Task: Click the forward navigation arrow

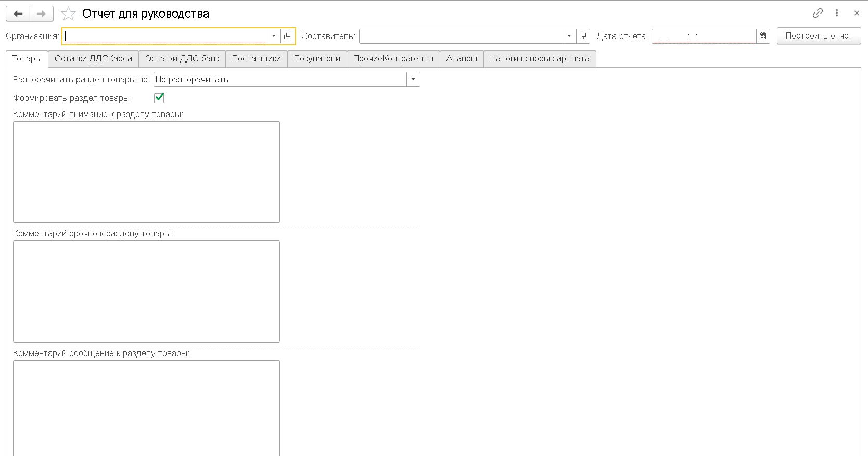Action: point(42,14)
